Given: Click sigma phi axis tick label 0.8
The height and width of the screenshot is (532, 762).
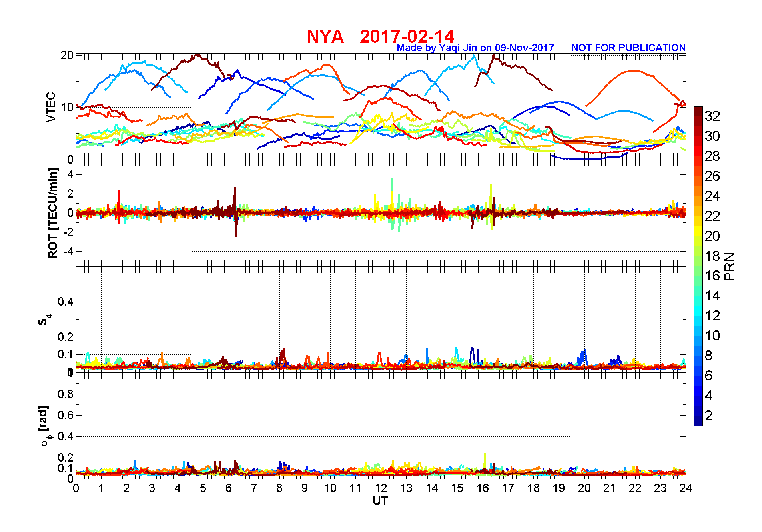Looking at the screenshot, I should pyautogui.click(x=66, y=394).
